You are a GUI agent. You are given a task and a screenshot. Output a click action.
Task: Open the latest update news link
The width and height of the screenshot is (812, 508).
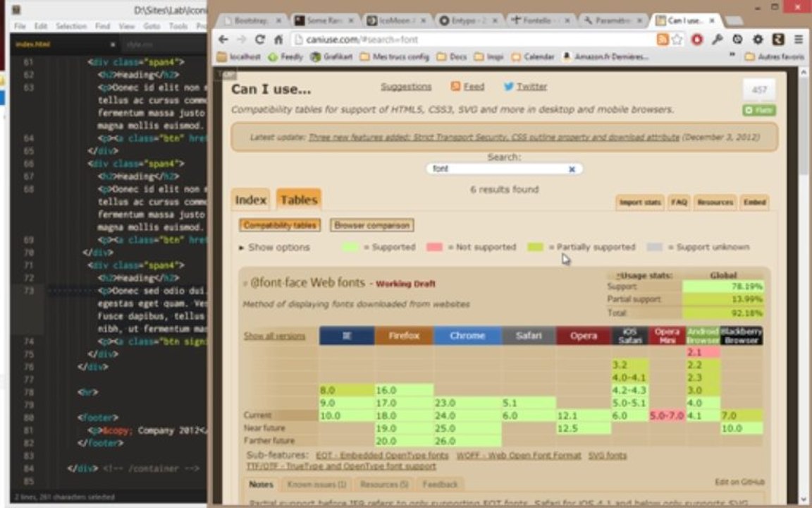tap(493, 138)
